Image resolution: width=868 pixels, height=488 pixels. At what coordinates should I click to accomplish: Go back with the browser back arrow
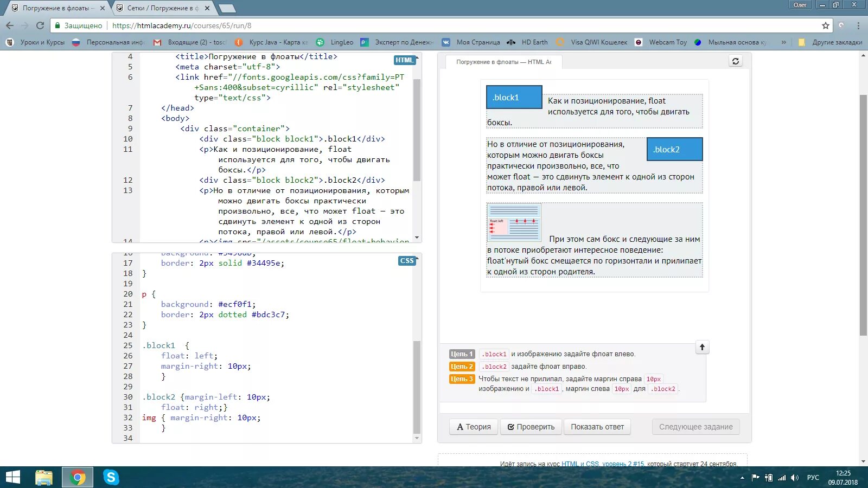pos(10,25)
